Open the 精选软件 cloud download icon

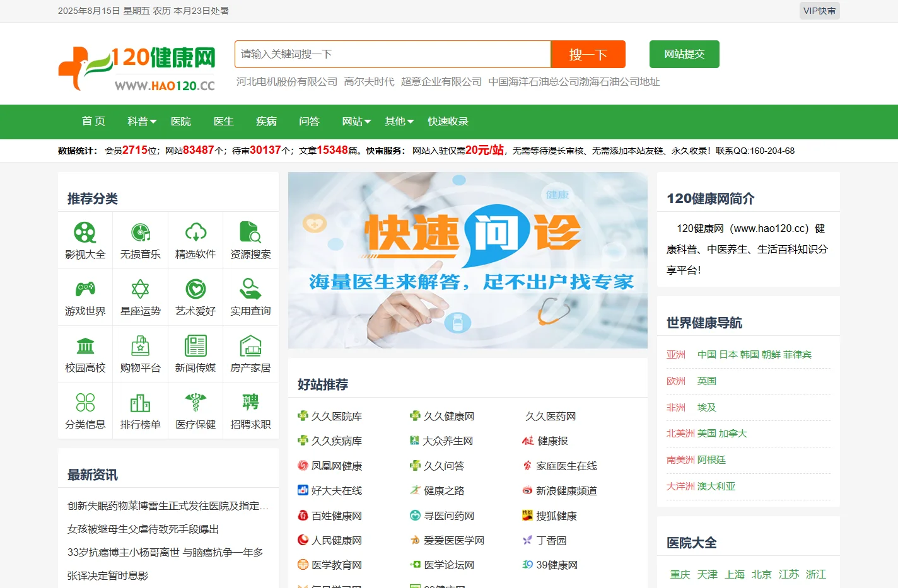[x=195, y=233]
